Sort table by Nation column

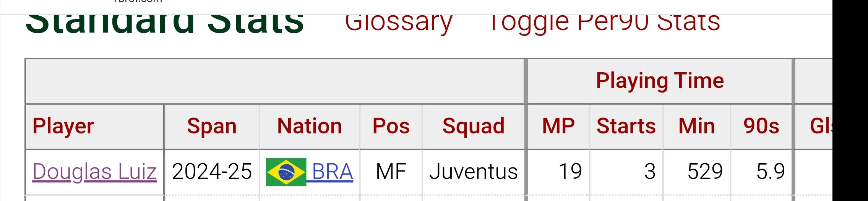pos(310,126)
